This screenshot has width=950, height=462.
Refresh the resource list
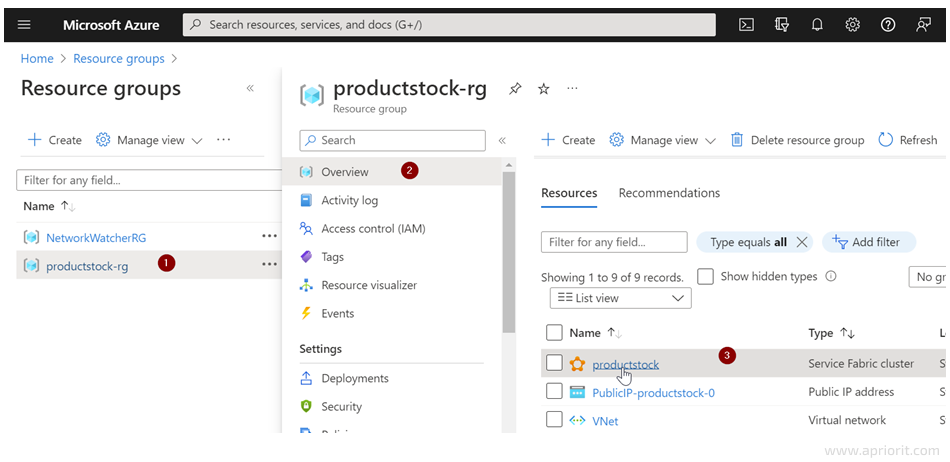(x=908, y=140)
